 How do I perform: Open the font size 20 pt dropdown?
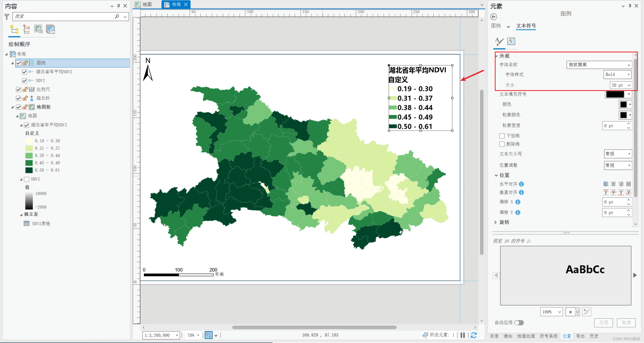pos(621,85)
